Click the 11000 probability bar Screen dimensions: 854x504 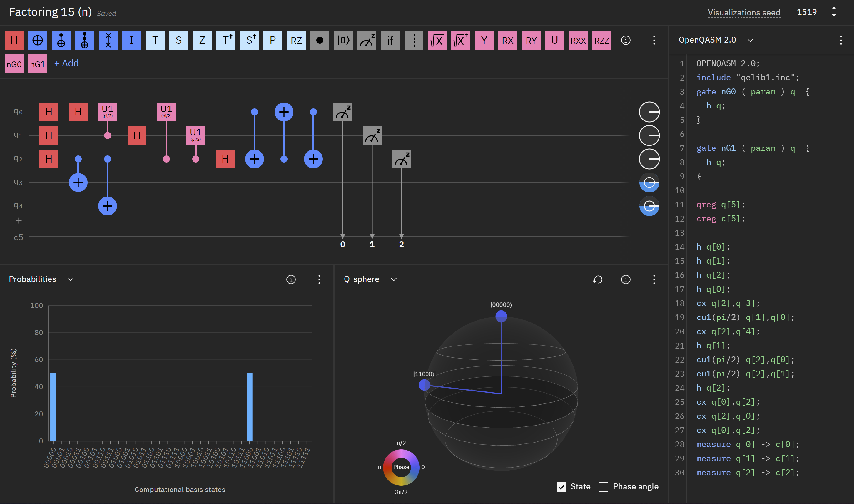[x=250, y=407]
